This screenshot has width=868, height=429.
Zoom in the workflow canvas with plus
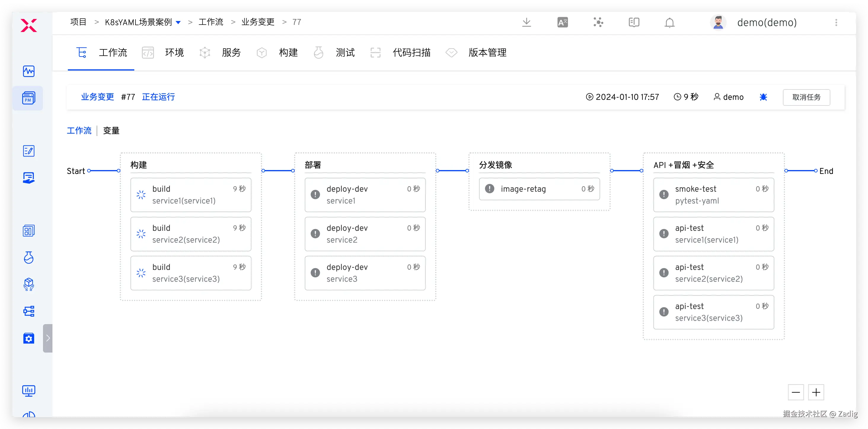pyautogui.click(x=816, y=392)
